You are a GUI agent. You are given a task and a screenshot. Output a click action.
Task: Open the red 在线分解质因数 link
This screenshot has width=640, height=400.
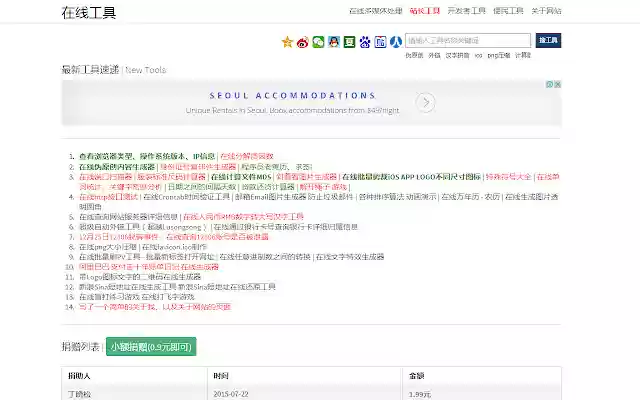[247, 156]
